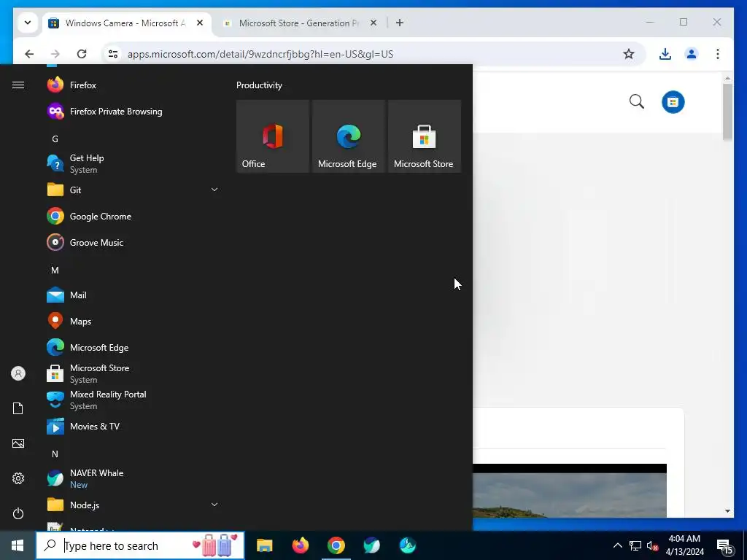The height and width of the screenshot is (560, 747).
Task: Click the webpage vertical scrollbar thumb
Action: pyautogui.click(x=727, y=112)
